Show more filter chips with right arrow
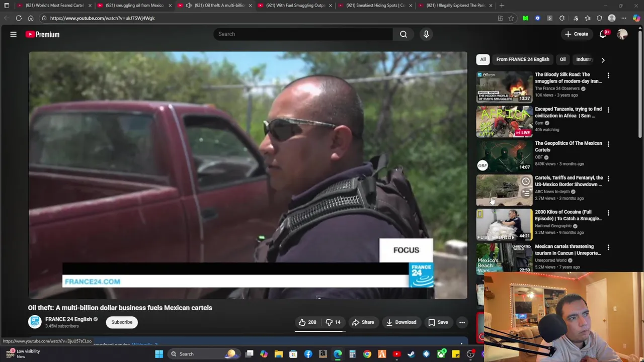644x362 pixels. point(603,60)
